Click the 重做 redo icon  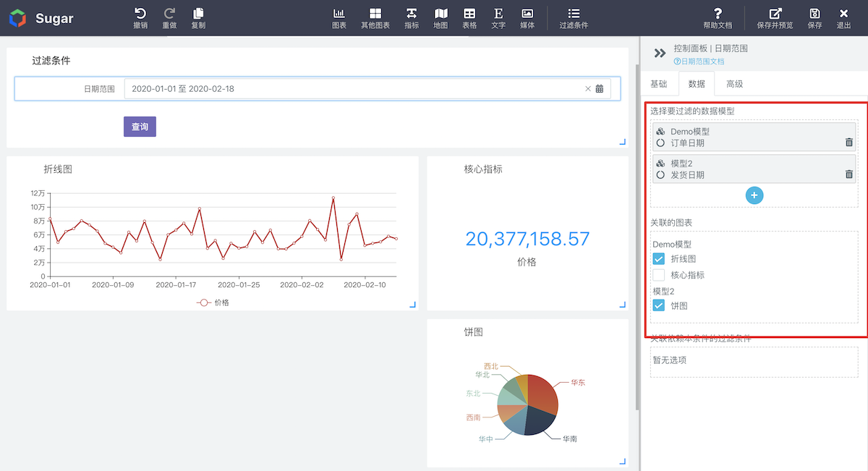tap(169, 14)
